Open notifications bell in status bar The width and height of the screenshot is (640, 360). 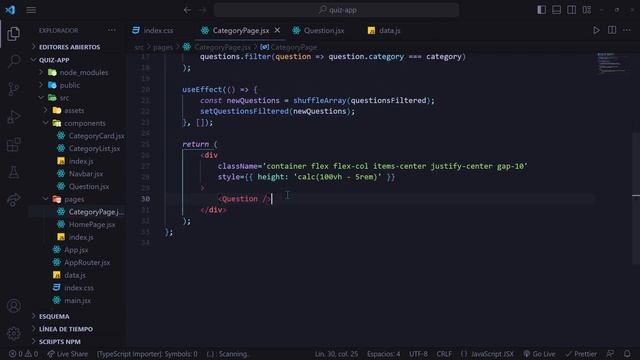[x=627, y=354]
